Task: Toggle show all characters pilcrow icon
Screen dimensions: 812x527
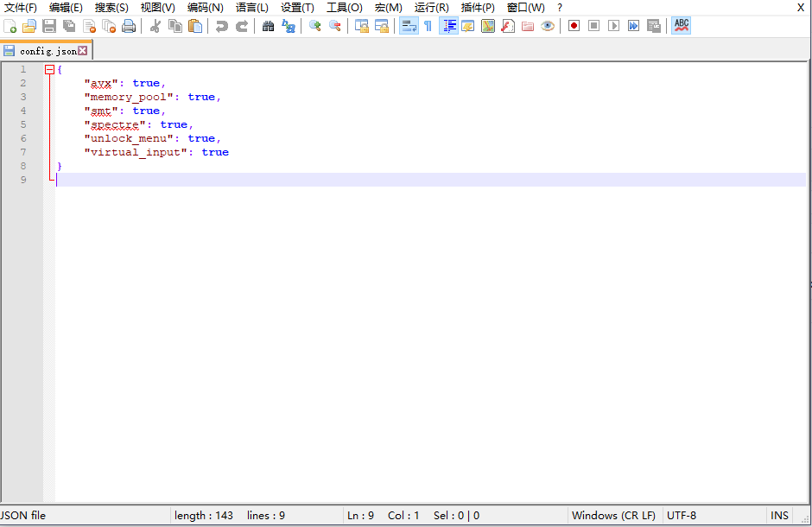Action: (x=428, y=26)
